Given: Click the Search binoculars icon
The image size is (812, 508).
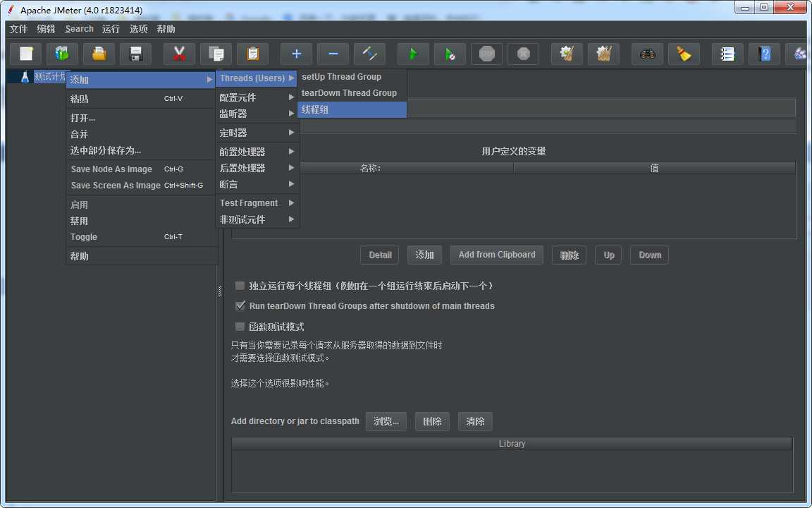Looking at the screenshot, I should coord(647,54).
